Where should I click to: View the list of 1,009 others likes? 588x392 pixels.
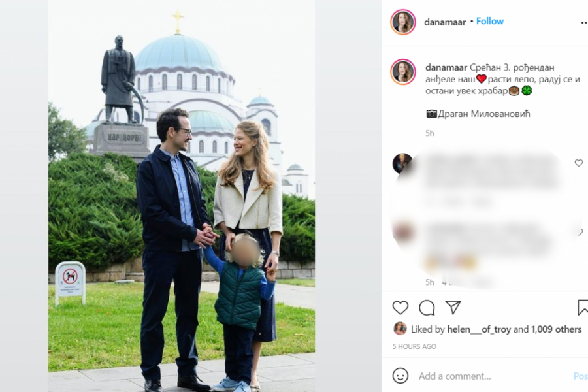click(556, 329)
